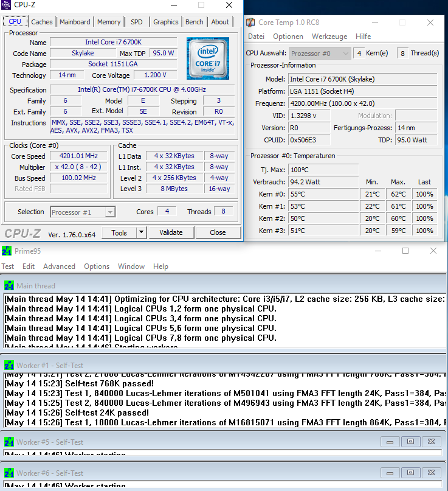Click the Main thread sub-window title bar
Viewport: 448px width, 491px height.
click(224, 285)
